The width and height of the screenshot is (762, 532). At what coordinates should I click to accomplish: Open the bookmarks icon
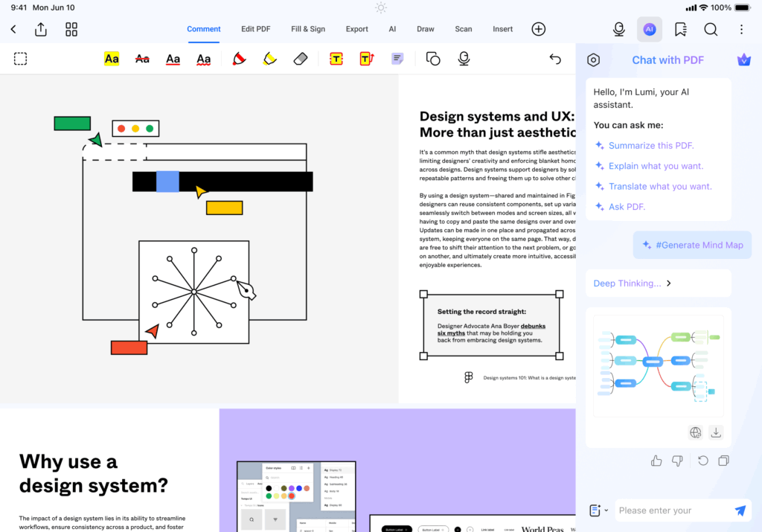coord(680,29)
